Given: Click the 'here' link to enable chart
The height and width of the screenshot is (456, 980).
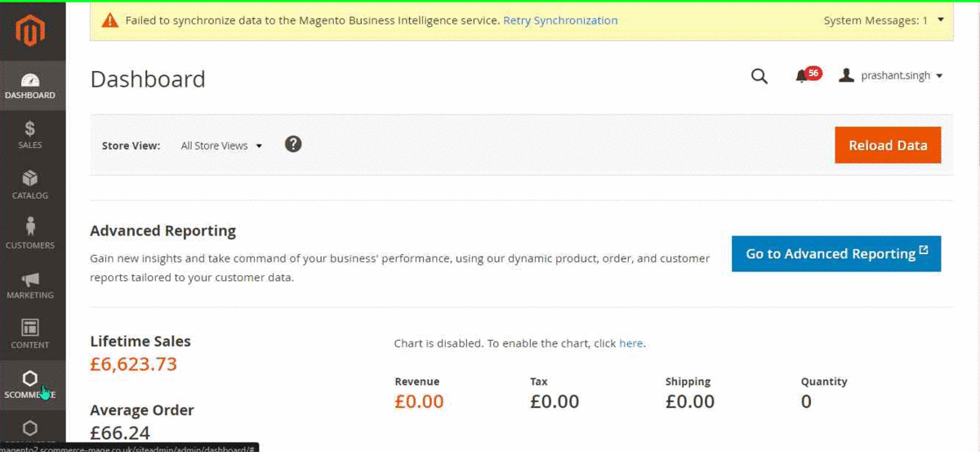Looking at the screenshot, I should [x=630, y=343].
